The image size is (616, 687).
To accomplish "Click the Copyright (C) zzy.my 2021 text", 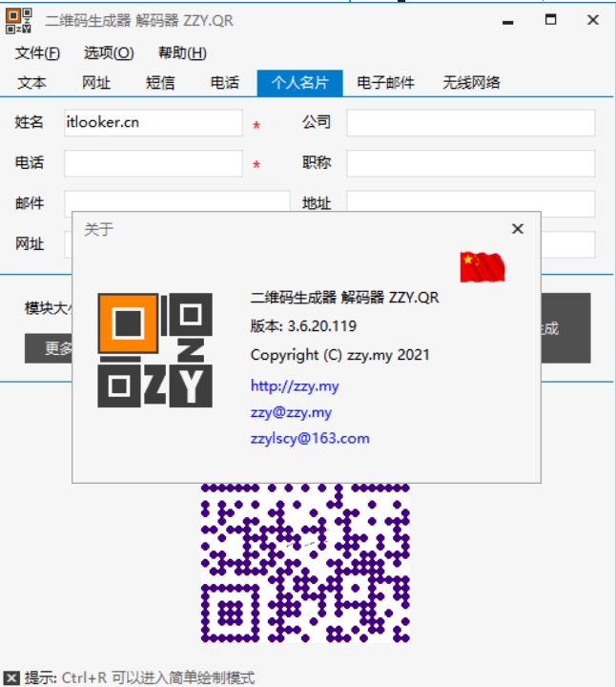I will 339,354.
